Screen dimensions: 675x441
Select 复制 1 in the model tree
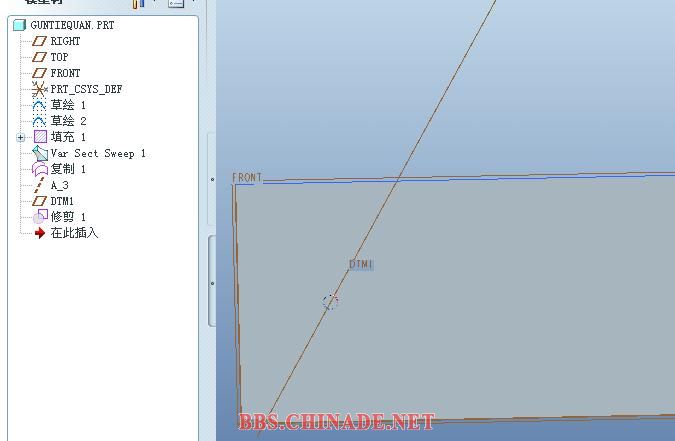coord(68,169)
